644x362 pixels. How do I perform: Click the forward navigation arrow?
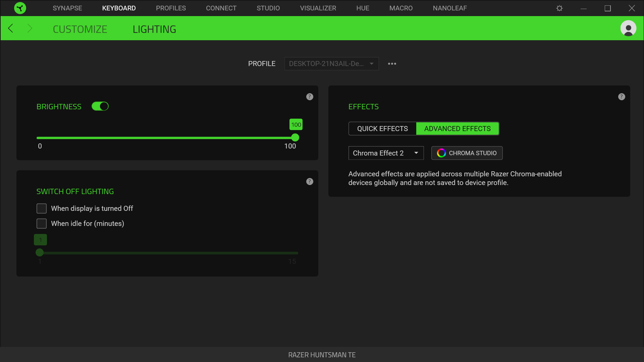[x=30, y=28]
